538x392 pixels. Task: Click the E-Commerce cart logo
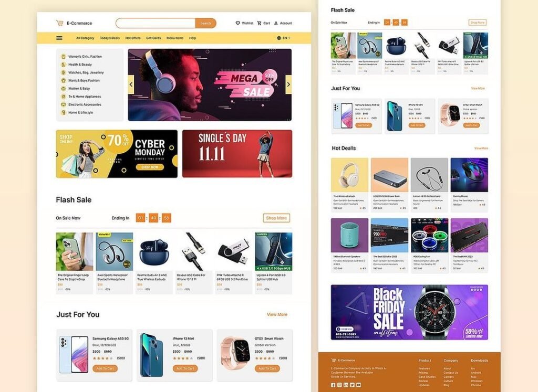pos(60,23)
